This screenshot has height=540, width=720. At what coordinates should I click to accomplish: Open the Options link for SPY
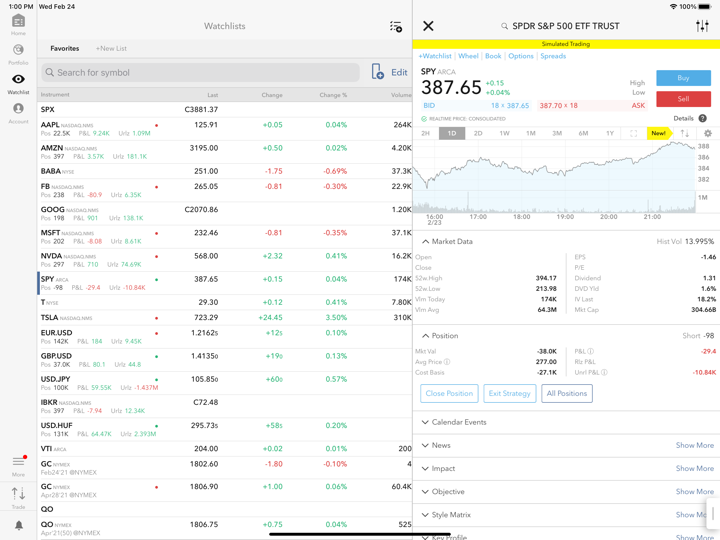pos(521,56)
